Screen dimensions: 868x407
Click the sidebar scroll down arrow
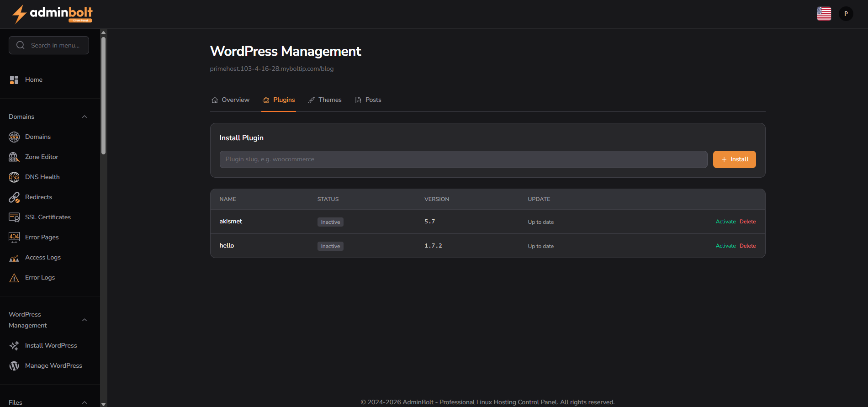[103, 404]
